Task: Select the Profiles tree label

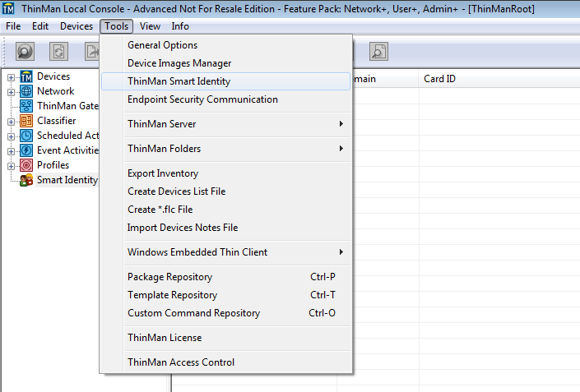Action: pos(53,165)
